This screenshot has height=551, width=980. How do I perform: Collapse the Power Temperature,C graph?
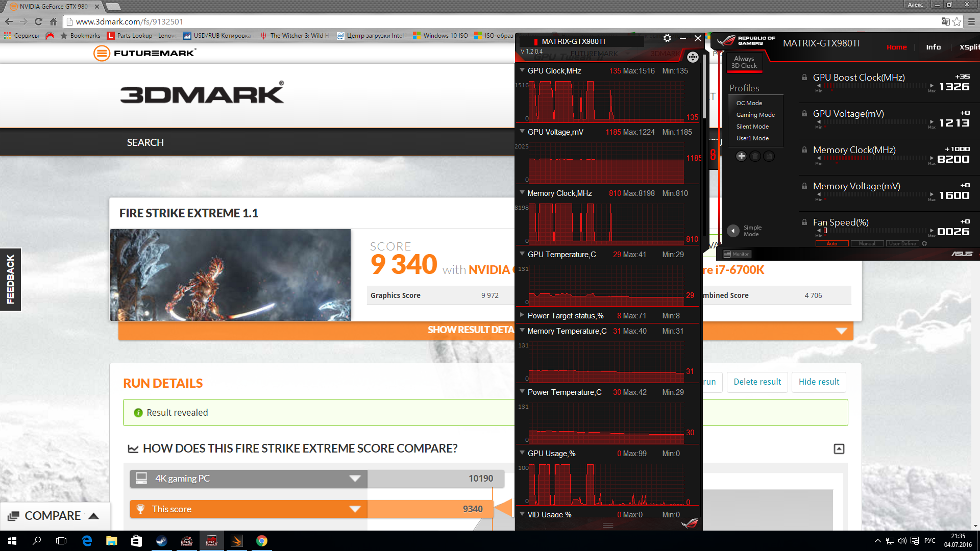pyautogui.click(x=522, y=392)
